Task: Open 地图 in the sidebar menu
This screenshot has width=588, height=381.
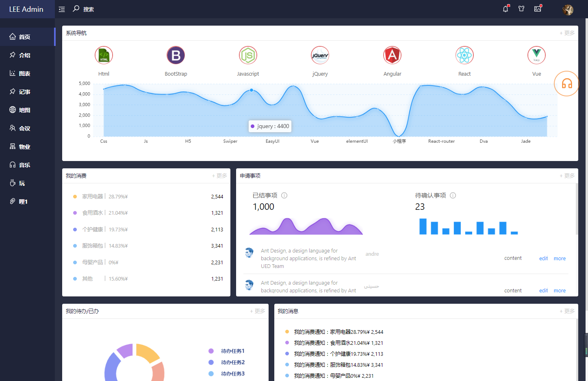Action: 27,110
